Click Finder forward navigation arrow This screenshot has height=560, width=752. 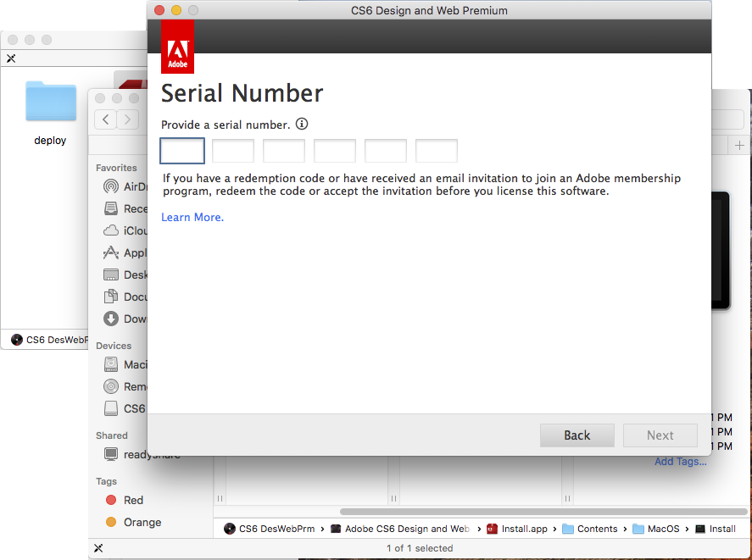127,119
